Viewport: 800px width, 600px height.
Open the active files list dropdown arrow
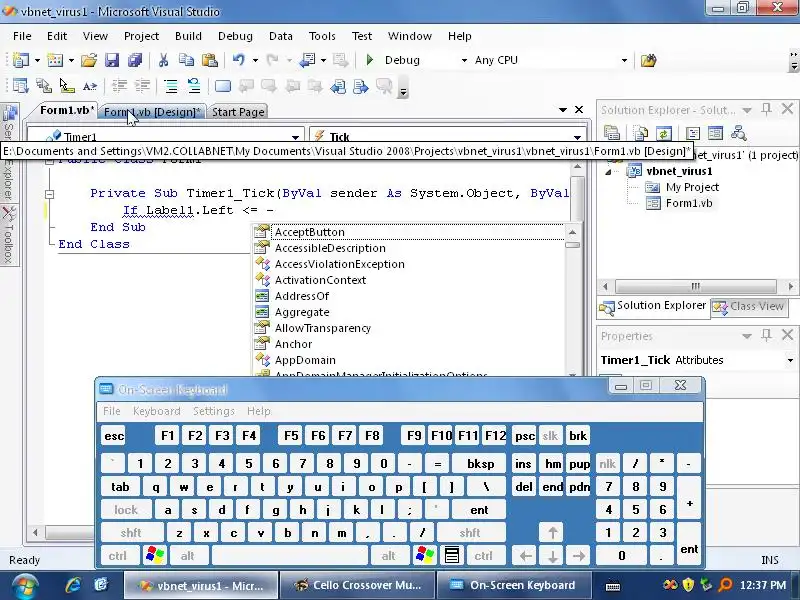pos(563,110)
